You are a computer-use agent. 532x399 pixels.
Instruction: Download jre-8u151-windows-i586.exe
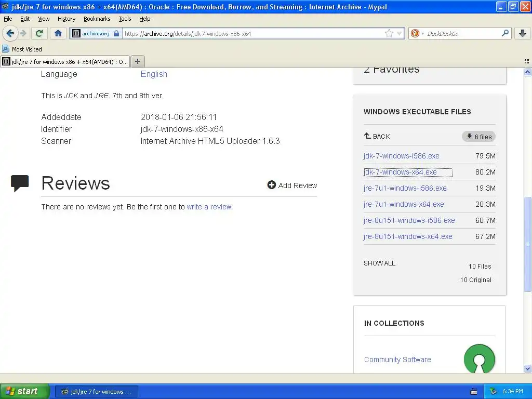pos(409,220)
